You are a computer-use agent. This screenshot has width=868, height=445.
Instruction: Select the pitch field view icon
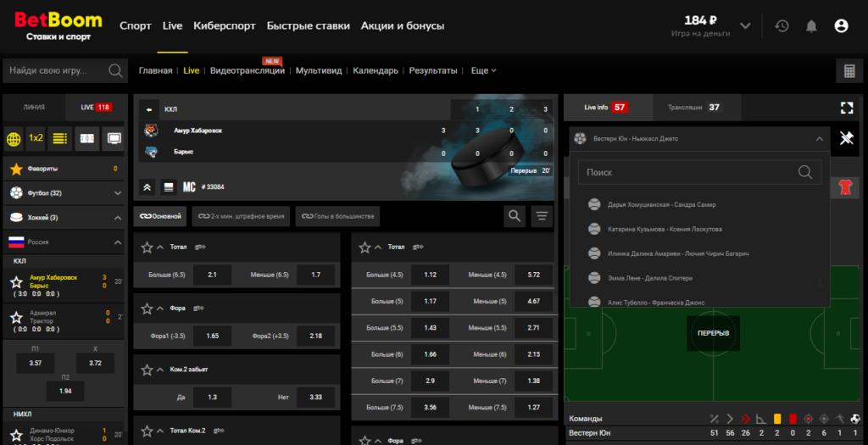pyautogui.click(x=87, y=138)
